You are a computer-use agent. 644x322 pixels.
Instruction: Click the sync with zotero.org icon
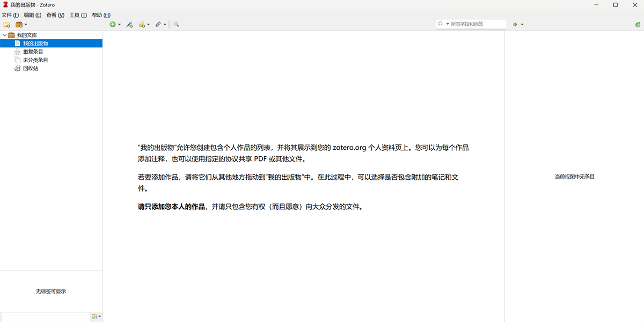coord(638,24)
